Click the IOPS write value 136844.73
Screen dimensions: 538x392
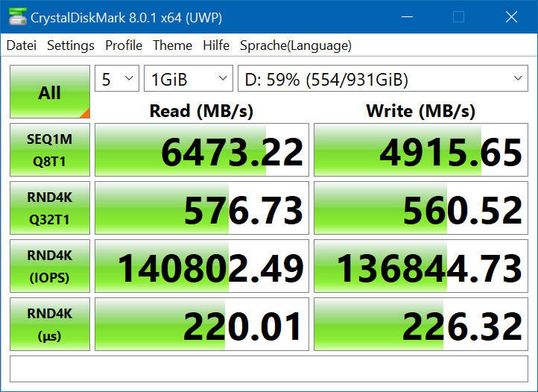pyautogui.click(x=421, y=266)
